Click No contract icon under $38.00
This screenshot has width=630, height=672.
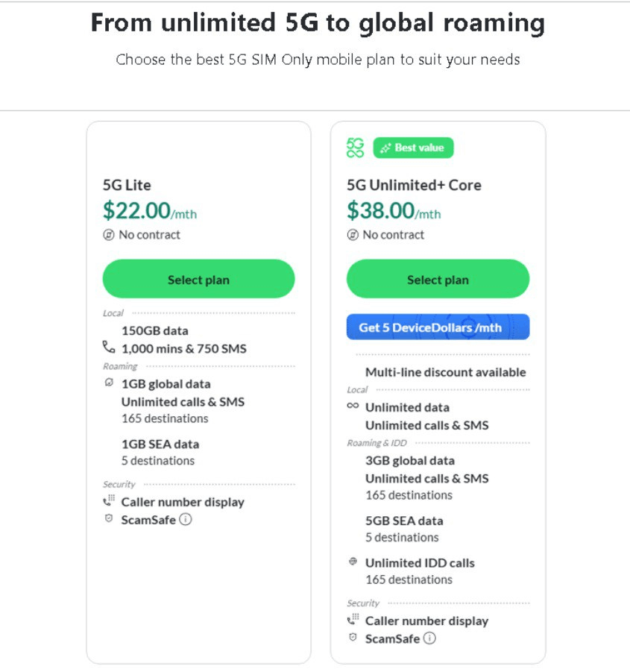pos(353,235)
